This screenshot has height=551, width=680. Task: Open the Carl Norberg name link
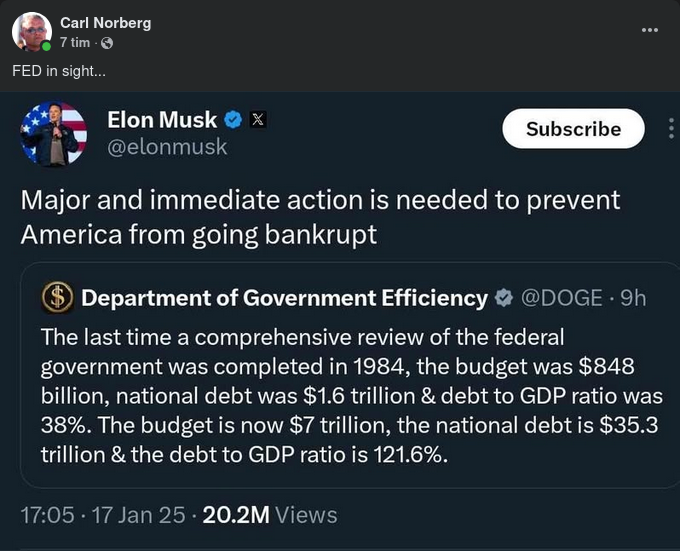coord(105,23)
